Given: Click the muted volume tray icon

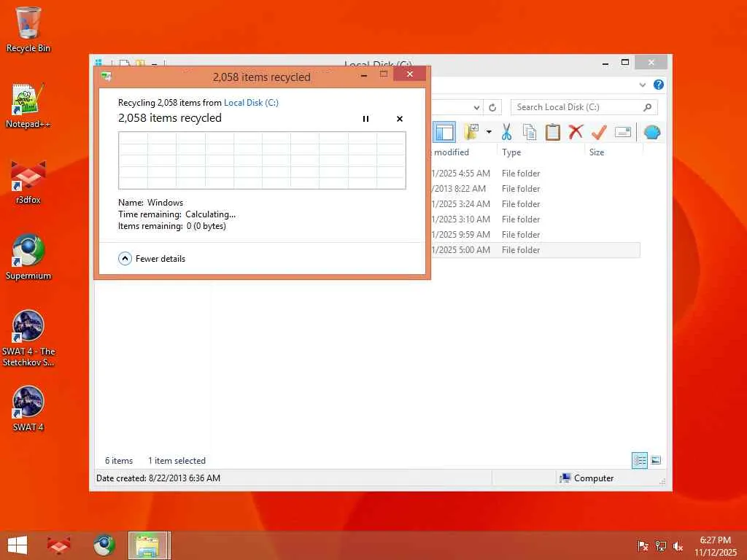Looking at the screenshot, I should click(x=678, y=546).
